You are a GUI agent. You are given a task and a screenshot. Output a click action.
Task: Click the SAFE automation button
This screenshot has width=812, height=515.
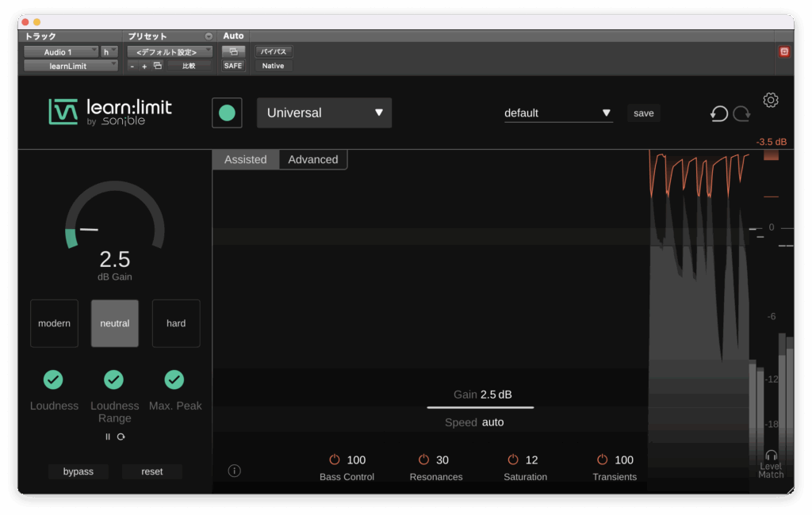tap(233, 66)
